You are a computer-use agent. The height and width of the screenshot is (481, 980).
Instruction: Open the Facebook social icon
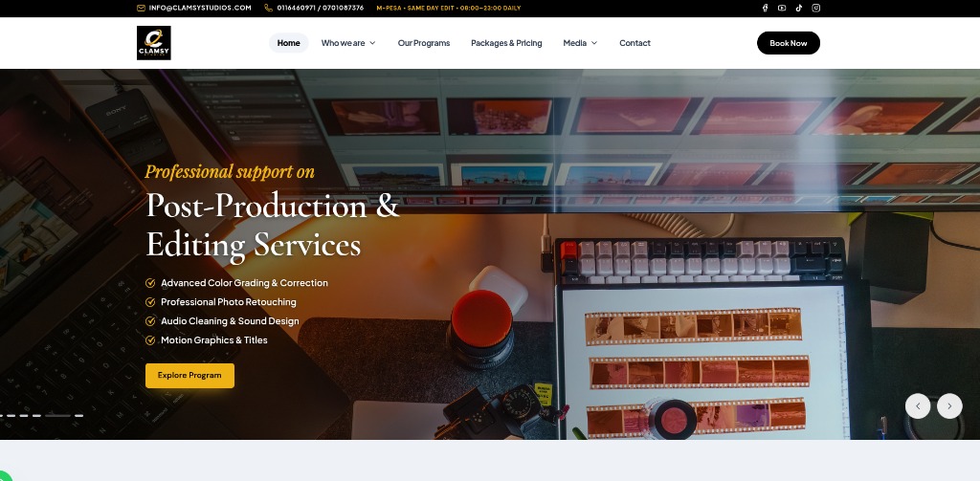point(765,8)
